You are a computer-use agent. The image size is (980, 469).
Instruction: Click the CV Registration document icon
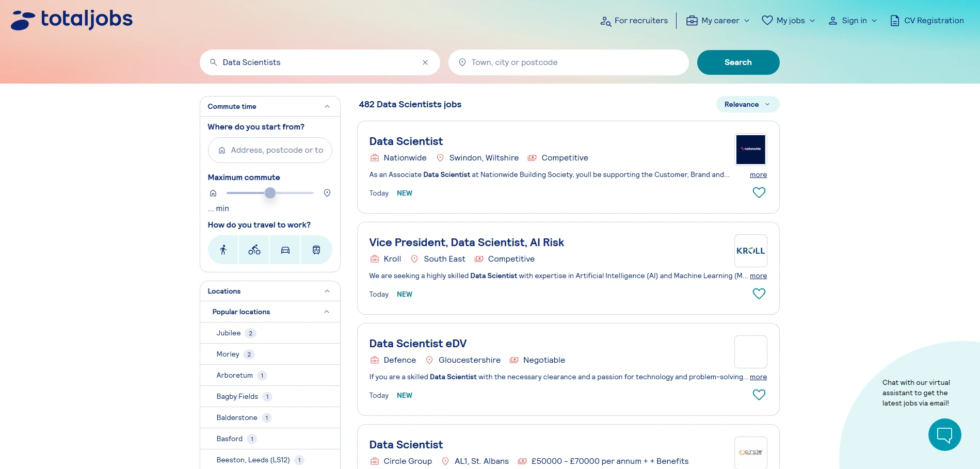(x=895, y=21)
